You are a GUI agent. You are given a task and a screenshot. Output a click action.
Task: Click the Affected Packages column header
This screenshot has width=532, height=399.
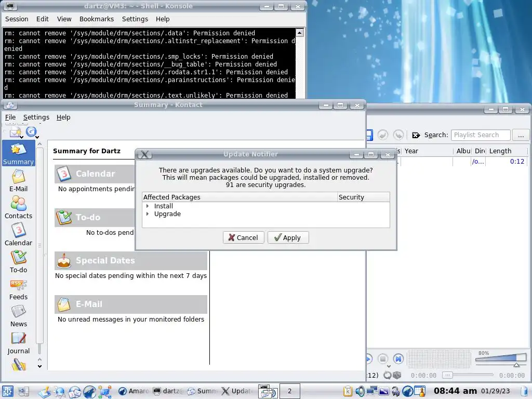pos(240,197)
